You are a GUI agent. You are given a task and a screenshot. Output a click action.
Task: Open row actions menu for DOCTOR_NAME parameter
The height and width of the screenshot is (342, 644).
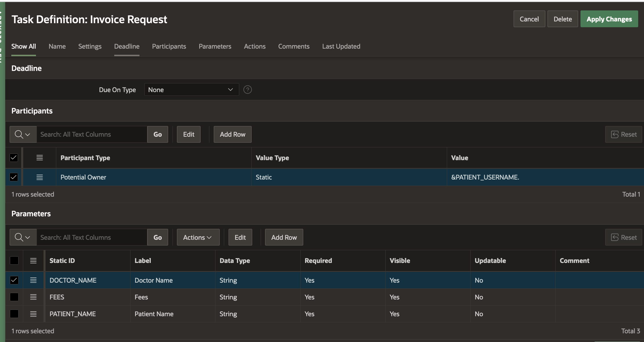point(33,280)
